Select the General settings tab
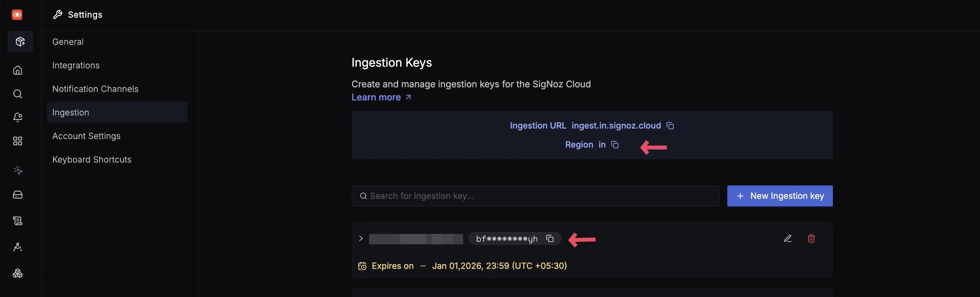 coord(68,42)
